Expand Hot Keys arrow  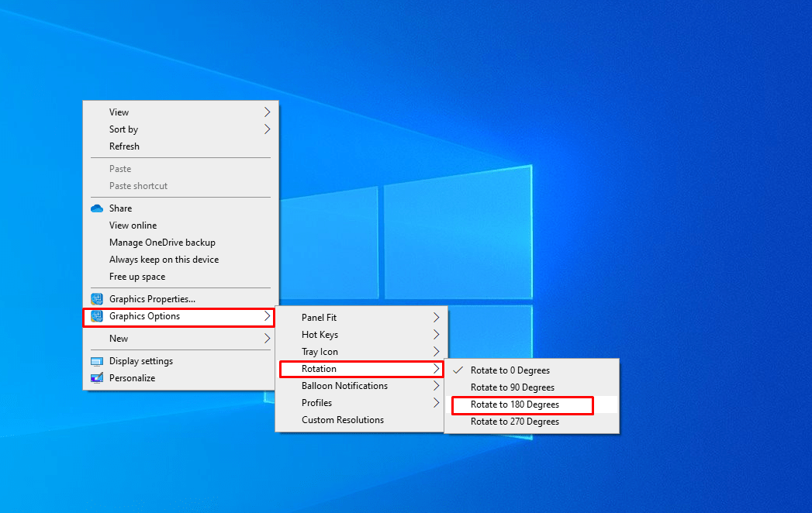(436, 335)
